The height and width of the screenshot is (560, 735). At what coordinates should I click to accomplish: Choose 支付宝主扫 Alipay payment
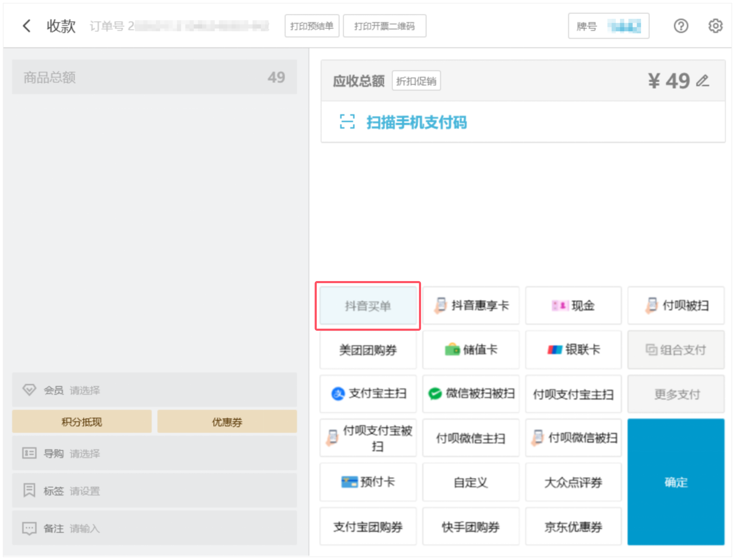coord(368,394)
